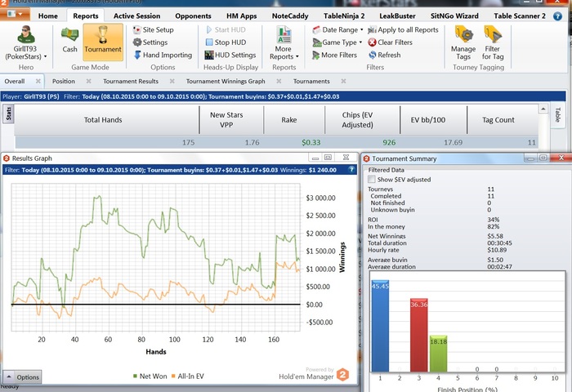Open LeakBuster tab
This screenshot has height=392, width=572.
pos(397,16)
